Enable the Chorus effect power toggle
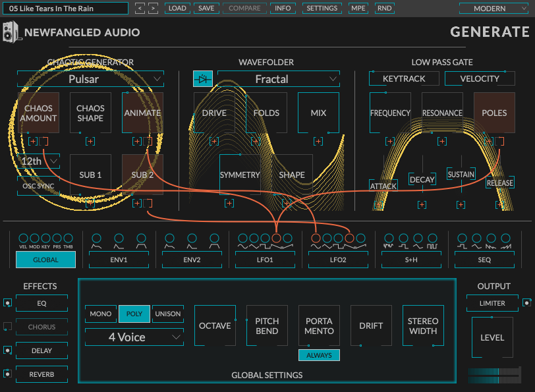 7,327
